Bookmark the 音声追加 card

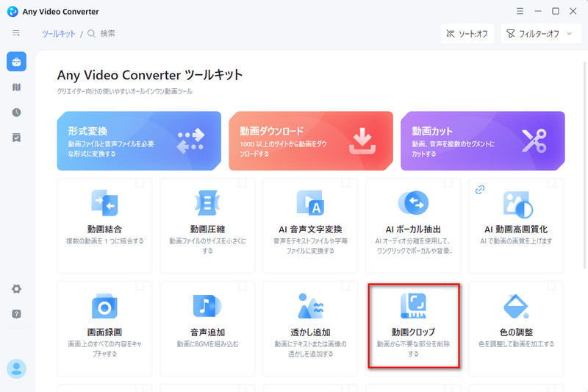(x=243, y=286)
